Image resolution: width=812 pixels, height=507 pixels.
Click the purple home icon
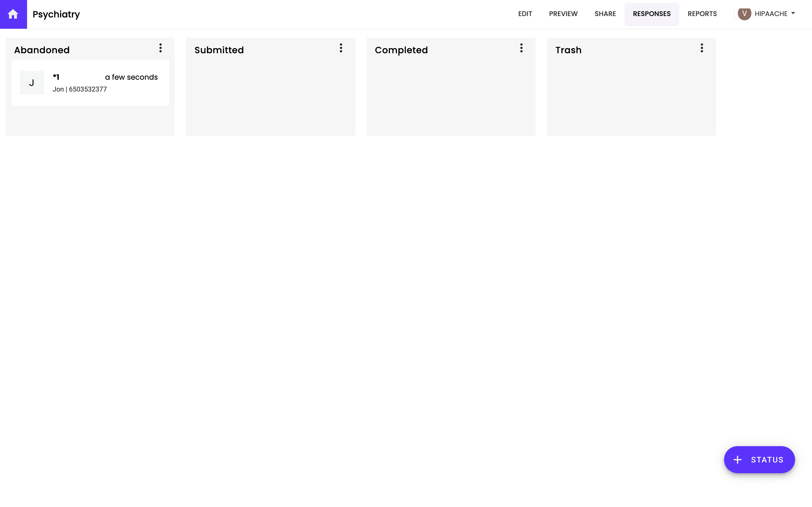coord(14,14)
